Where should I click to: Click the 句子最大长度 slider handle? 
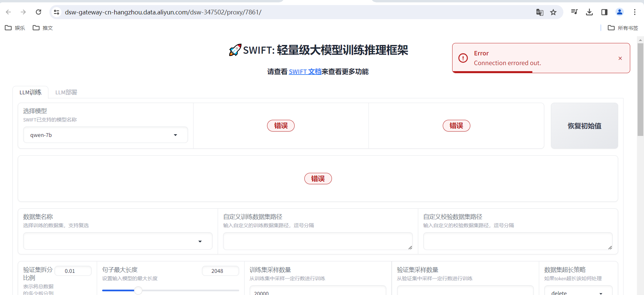(138, 290)
